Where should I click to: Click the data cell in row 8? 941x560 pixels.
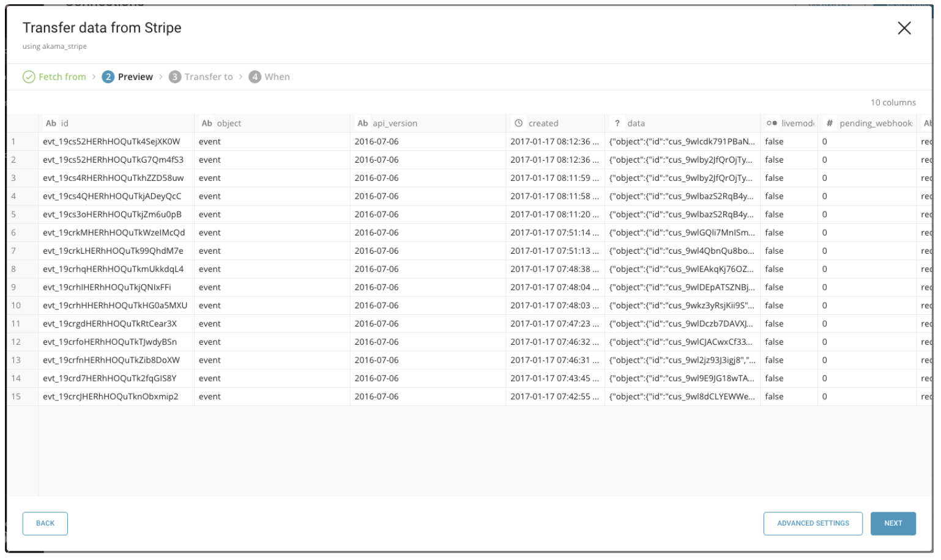pyautogui.click(x=681, y=269)
